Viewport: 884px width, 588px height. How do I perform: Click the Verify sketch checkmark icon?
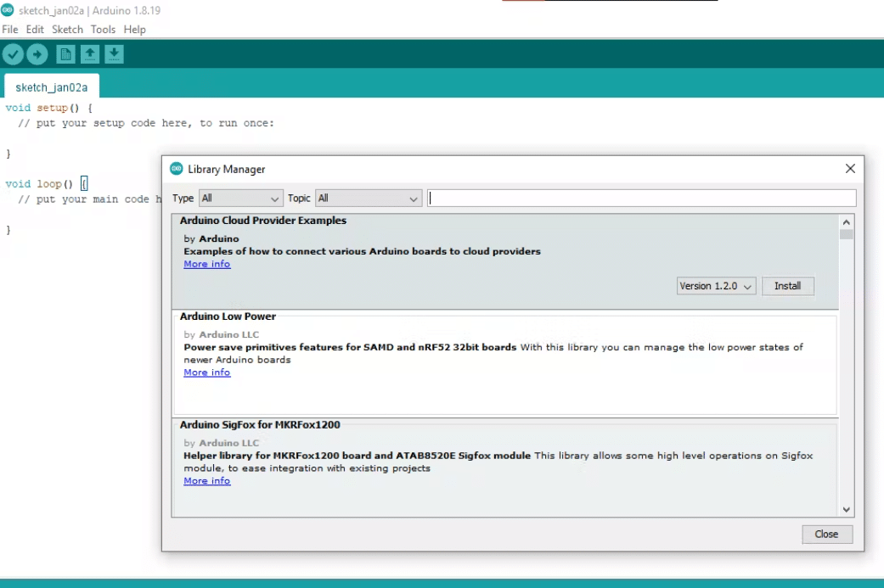13,55
